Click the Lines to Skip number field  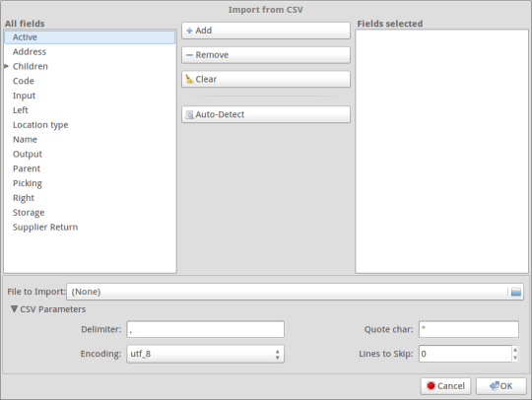tap(465, 354)
